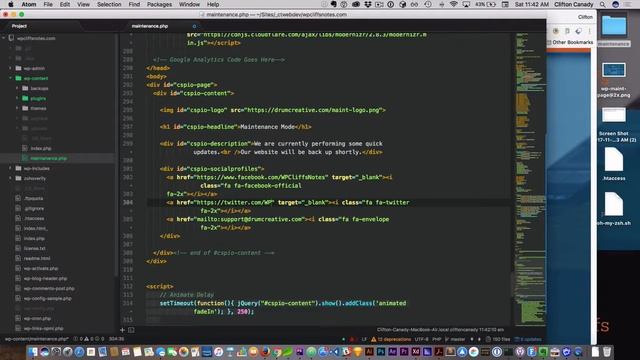Open Adobe Premiere from the Dock

(404, 352)
